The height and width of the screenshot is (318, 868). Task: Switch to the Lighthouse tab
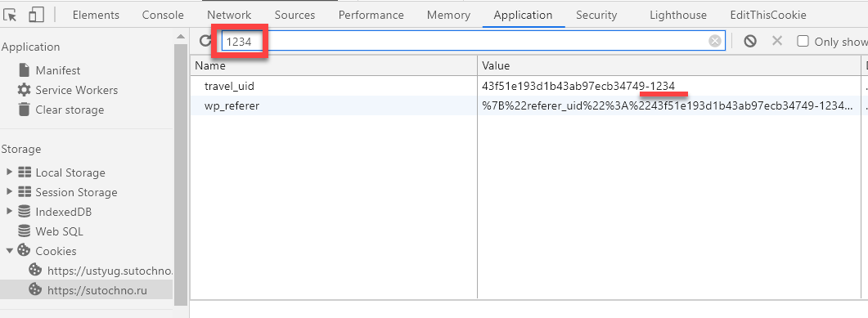click(678, 15)
